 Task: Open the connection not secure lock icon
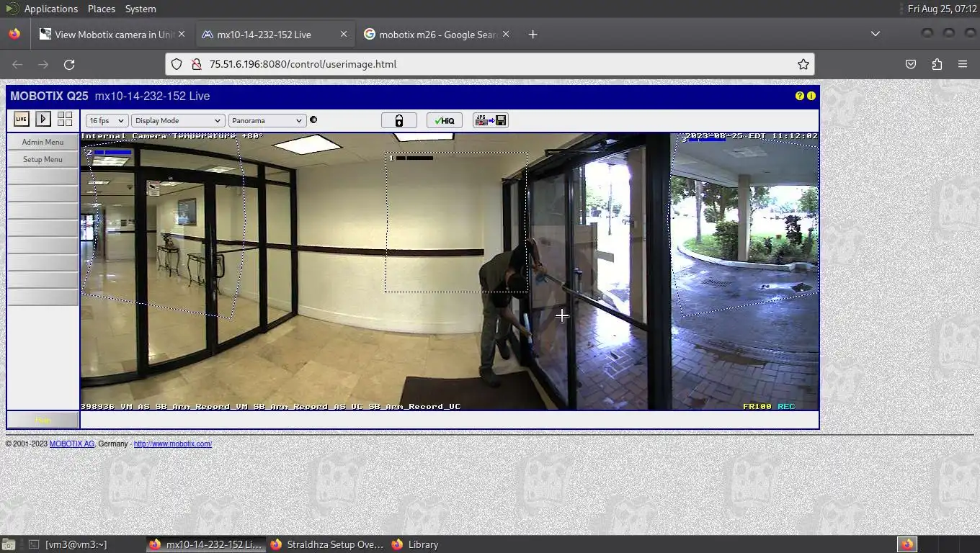point(196,64)
